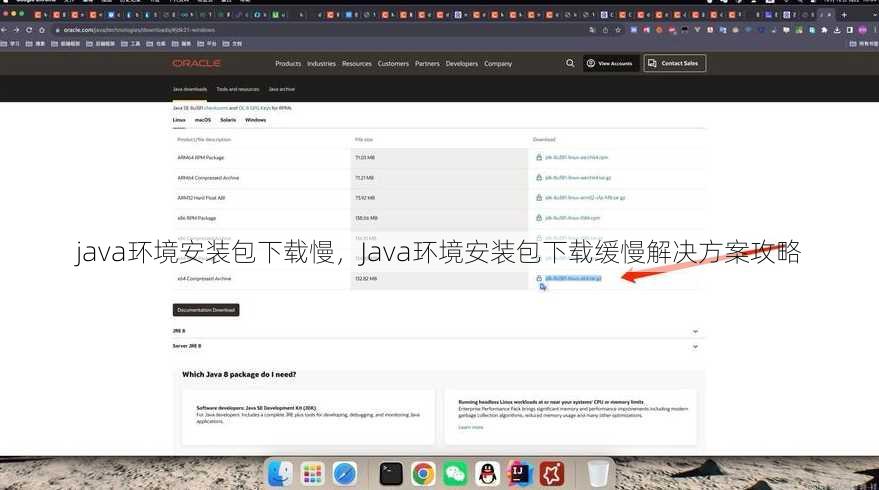
Task: Switch to the Windows tab
Action: click(255, 120)
